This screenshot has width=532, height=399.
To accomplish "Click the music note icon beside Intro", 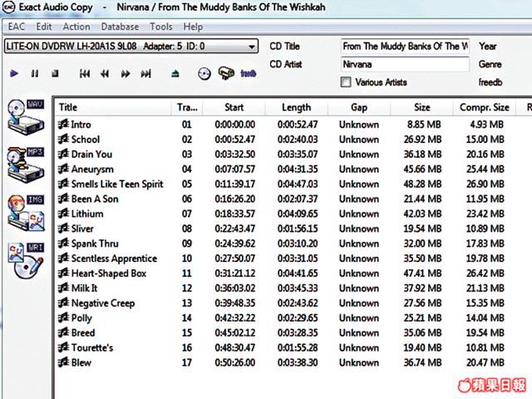I will 63,124.
